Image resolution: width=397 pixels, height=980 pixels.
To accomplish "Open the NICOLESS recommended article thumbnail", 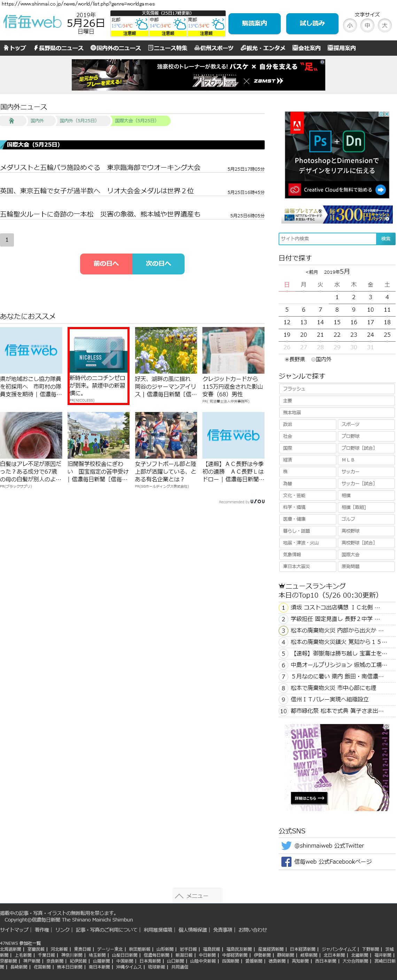I will pyautogui.click(x=99, y=350).
